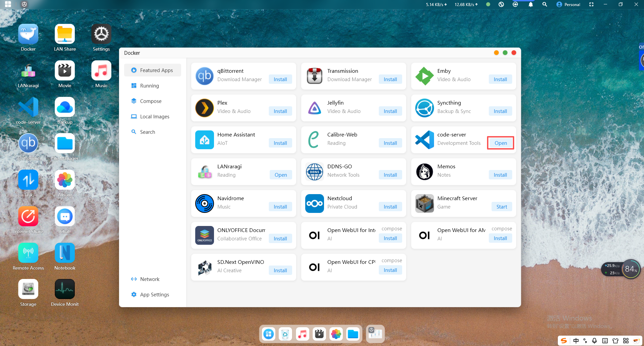Screen dimensions: 644x346
Task: Install Nextcloud
Action: coord(390,207)
